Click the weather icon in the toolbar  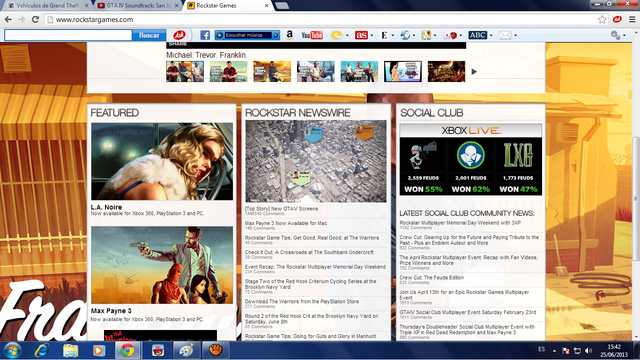pyautogui.click(x=337, y=35)
